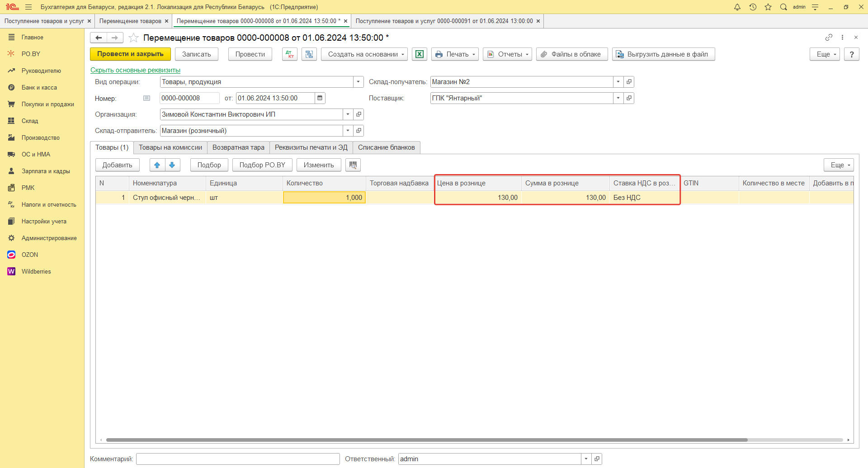Close current Перемещение товаров 0000-000008 tab
Image resolution: width=868 pixels, height=468 pixels.
[345, 21]
